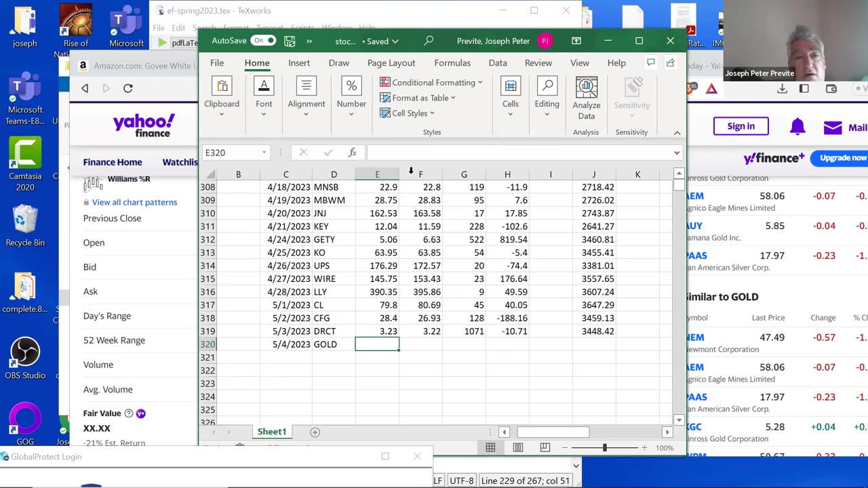
Task: Click the Upgrade now button
Action: click(842, 158)
